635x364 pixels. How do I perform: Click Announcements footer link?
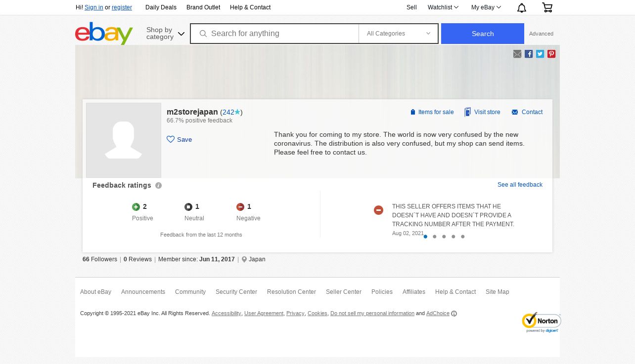point(143,292)
